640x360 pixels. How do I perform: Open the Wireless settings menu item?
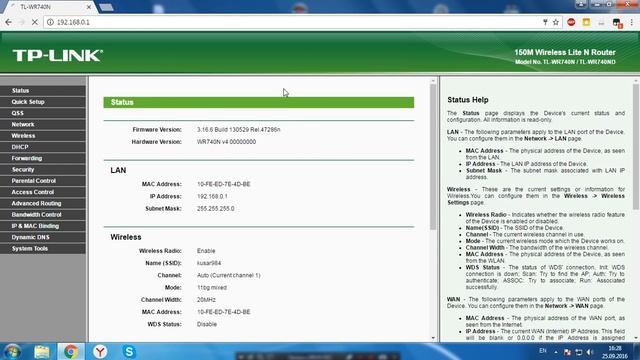(43, 136)
